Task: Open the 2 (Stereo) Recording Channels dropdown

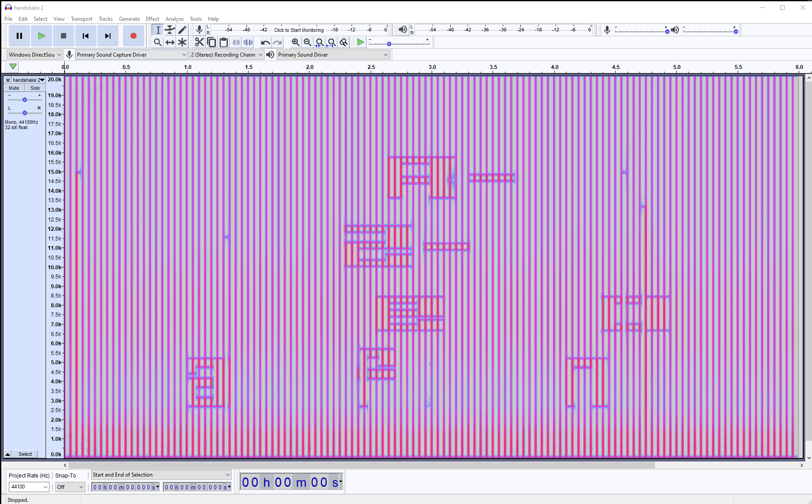Action: 227,54
